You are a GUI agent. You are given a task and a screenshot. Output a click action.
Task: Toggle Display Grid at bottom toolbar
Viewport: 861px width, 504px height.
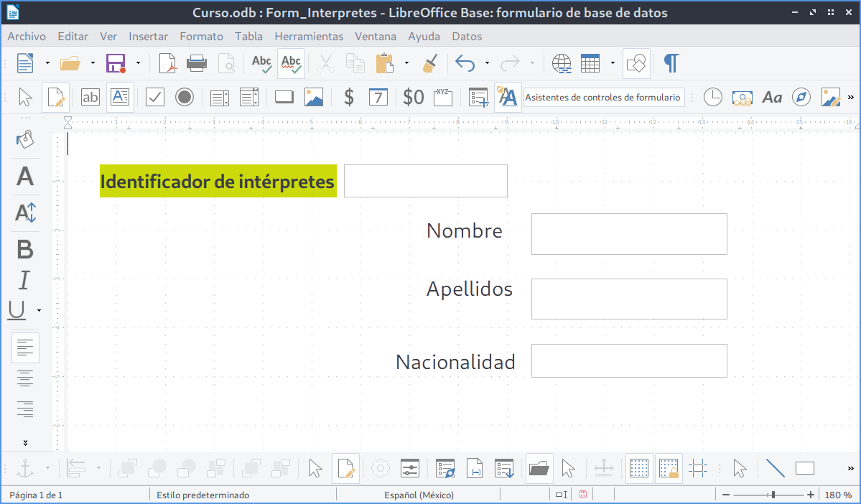638,469
